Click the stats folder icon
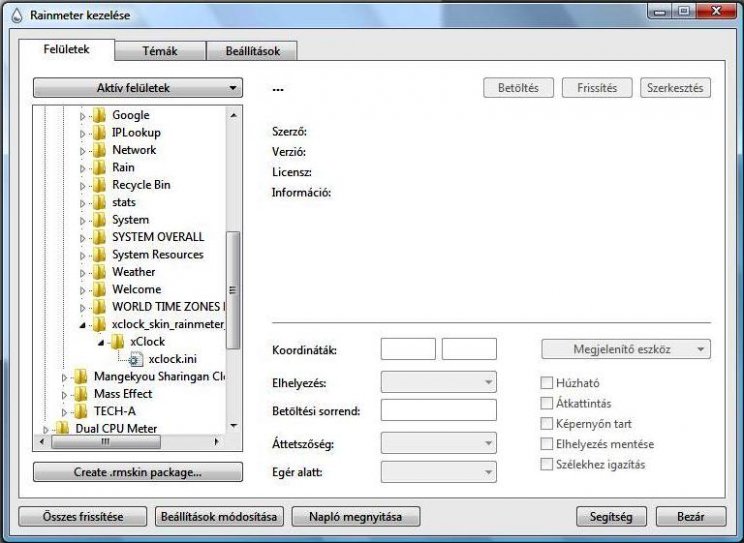Screen dimensions: 744x543 (x=99, y=203)
